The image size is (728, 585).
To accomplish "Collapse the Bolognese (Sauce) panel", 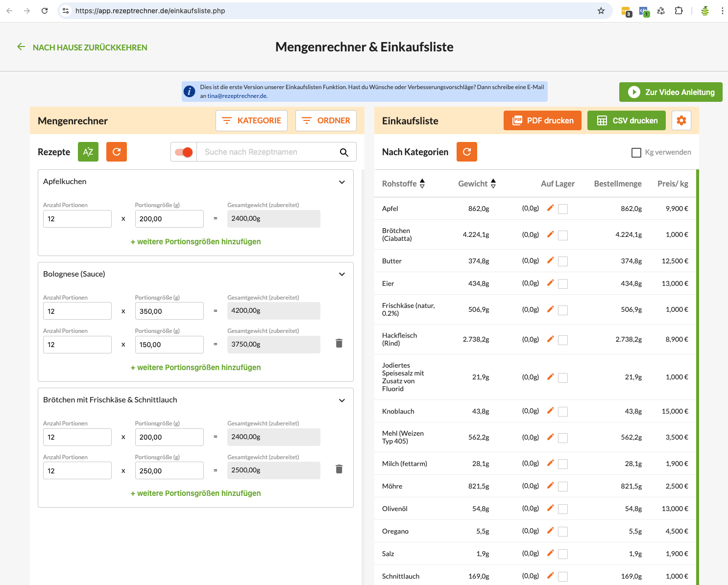I will tap(342, 274).
